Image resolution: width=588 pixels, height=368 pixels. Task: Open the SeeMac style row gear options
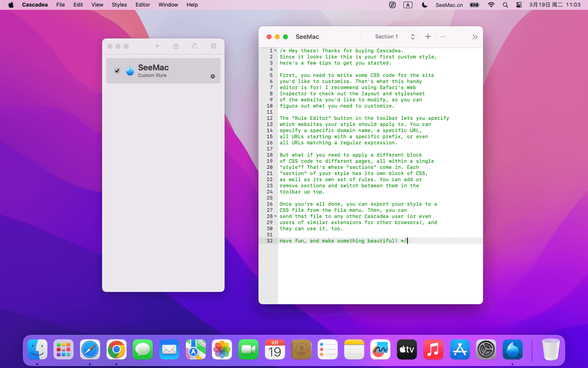click(213, 76)
